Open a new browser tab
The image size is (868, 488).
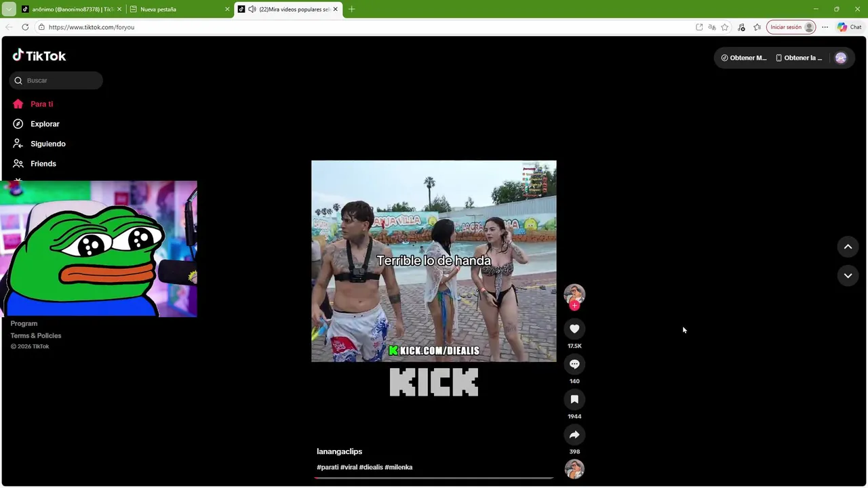point(351,9)
